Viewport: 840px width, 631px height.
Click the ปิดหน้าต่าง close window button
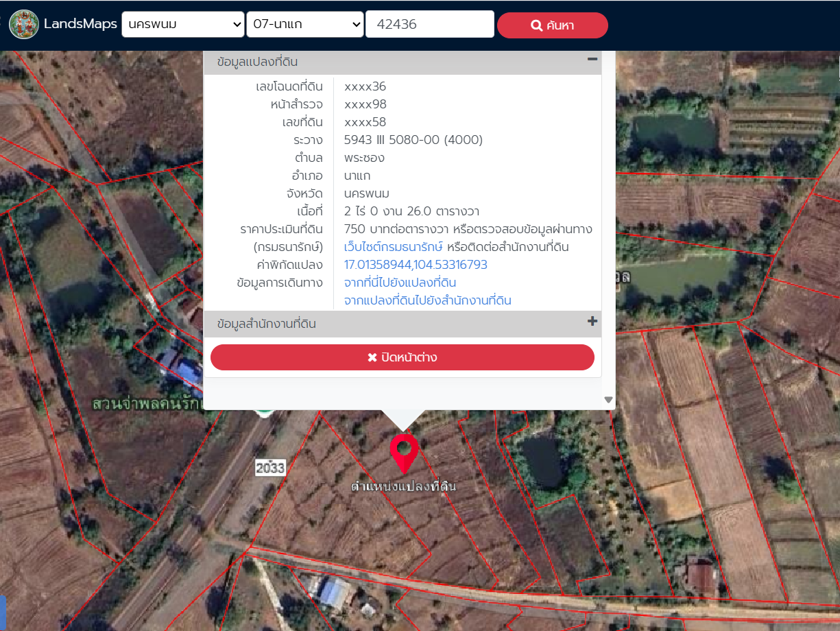(403, 357)
